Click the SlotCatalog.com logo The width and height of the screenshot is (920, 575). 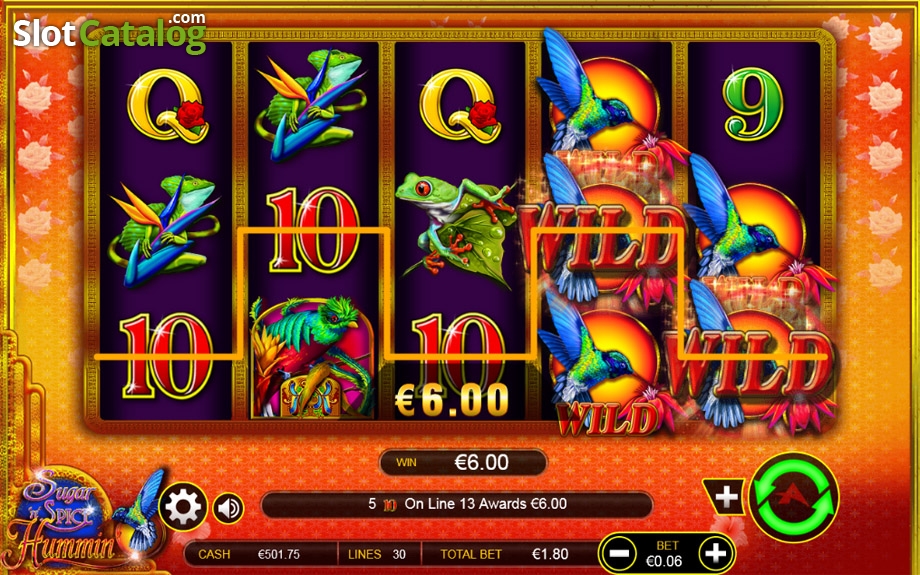[x=110, y=31]
